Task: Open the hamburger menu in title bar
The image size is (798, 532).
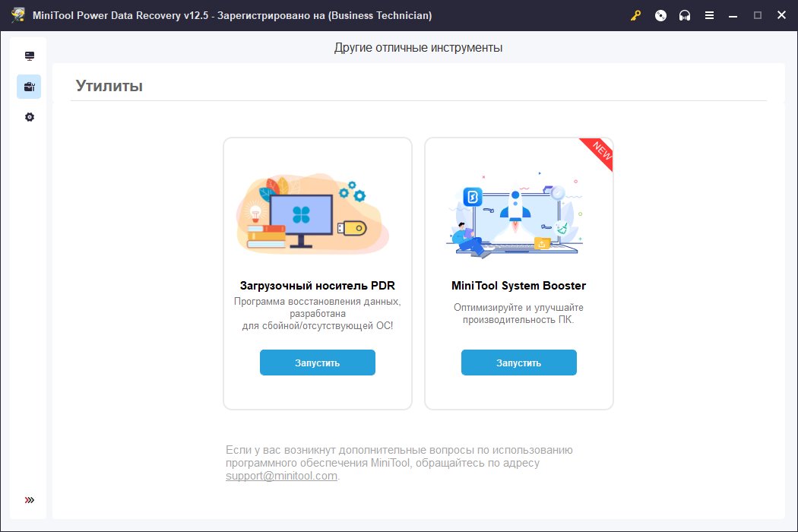Action: click(709, 15)
